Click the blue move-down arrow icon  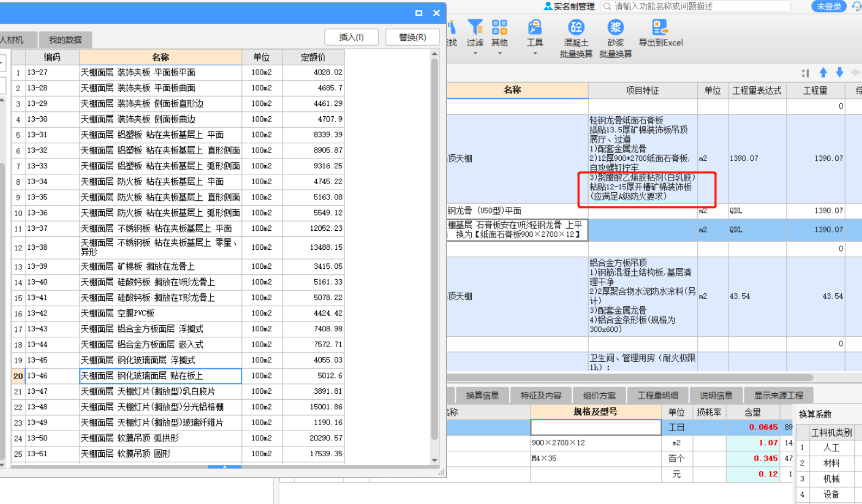coord(840,72)
